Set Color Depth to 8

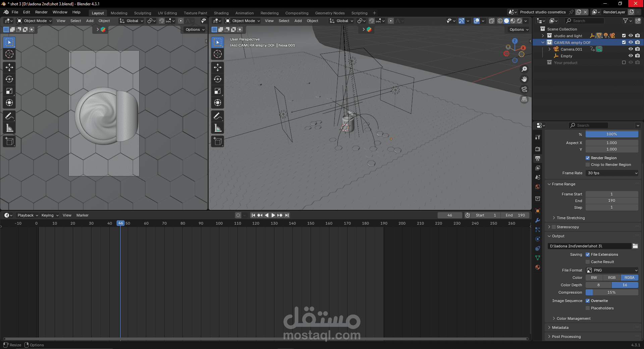click(x=599, y=285)
